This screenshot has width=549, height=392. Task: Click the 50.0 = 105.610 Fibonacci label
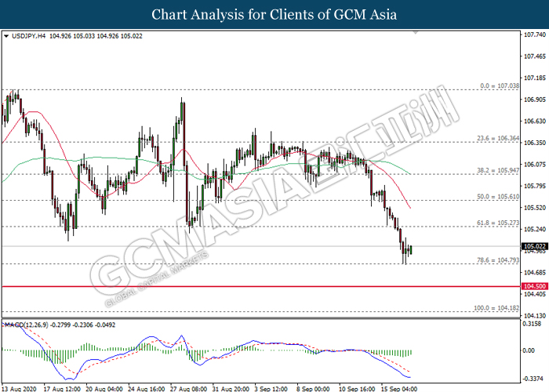pos(498,197)
